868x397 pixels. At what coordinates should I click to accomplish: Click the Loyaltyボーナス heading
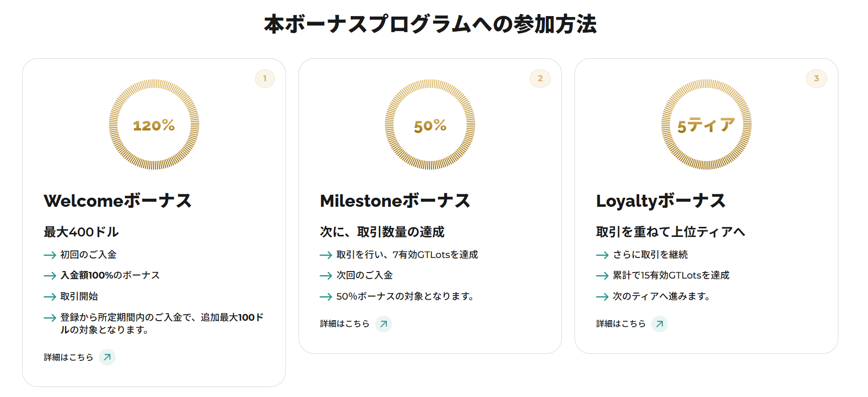(x=661, y=201)
